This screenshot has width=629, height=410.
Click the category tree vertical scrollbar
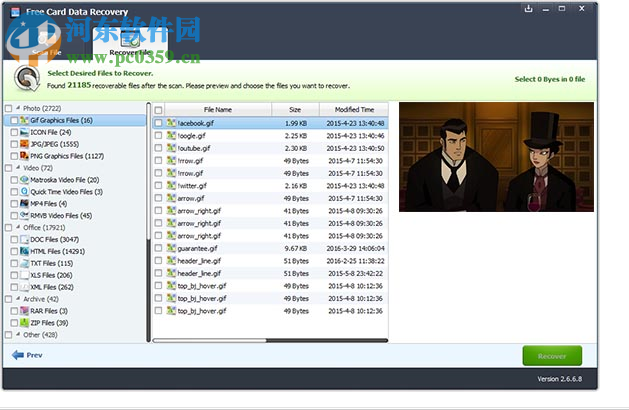(148, 222)
